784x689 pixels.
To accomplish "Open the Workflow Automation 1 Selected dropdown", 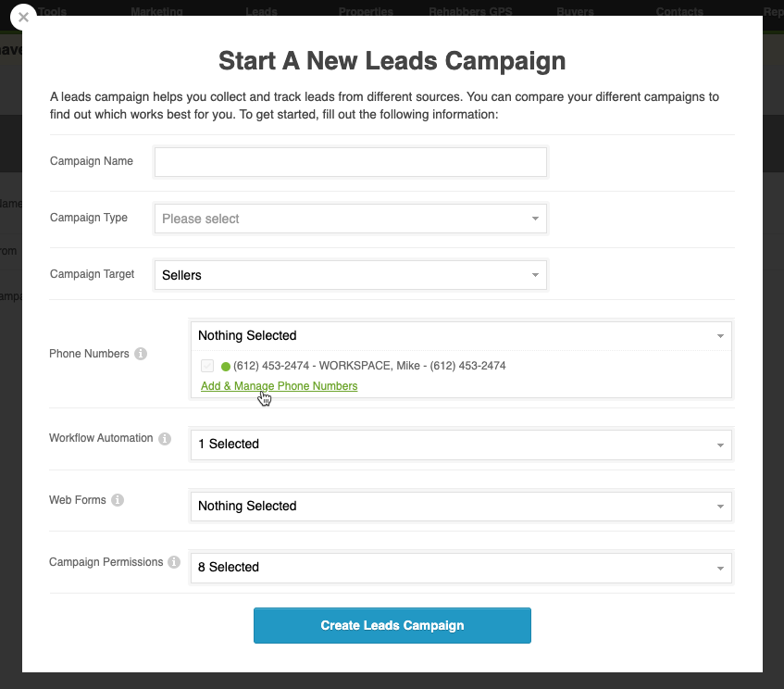I will tap(461, 445).
